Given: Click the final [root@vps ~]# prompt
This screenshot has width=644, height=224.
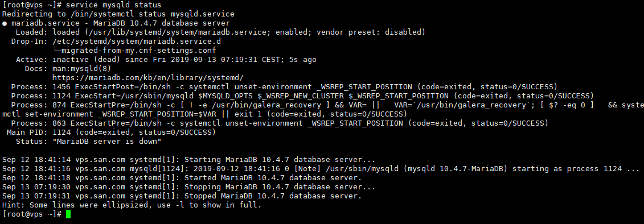Looking at the screenshot, I should point(32,214).
